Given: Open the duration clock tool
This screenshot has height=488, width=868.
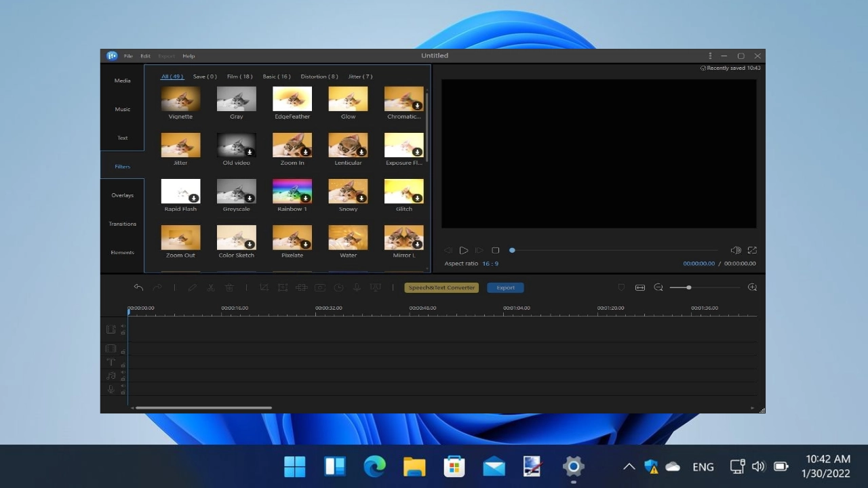Looking at the screenshot, I should pos(338,287).
